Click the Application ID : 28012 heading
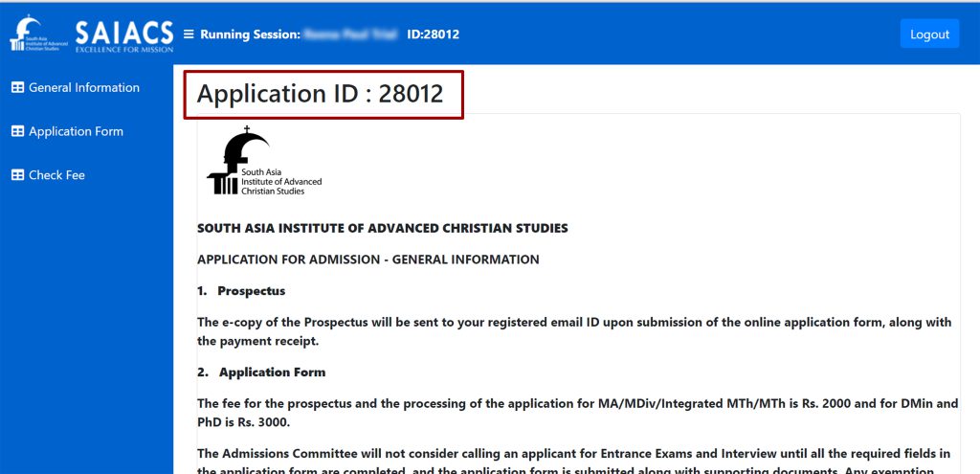This screenshot has height=474, width=980. click(x=320, y=94)
